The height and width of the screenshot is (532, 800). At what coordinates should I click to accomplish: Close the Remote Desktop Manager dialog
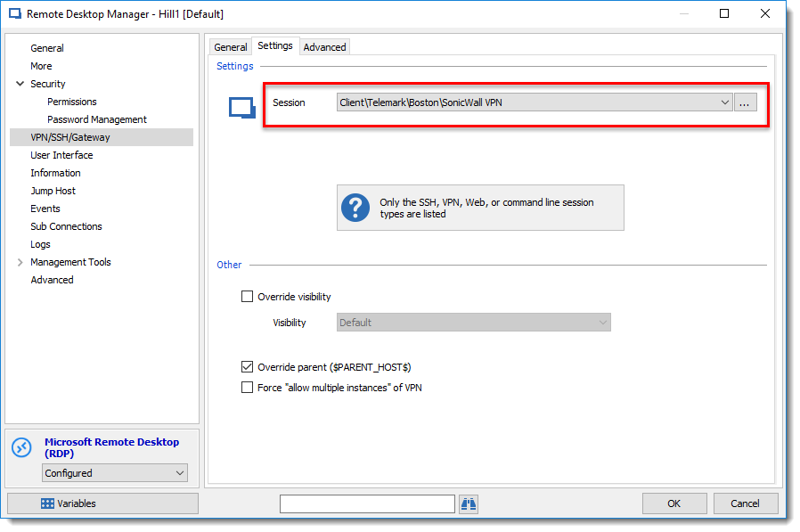(764, 13)
